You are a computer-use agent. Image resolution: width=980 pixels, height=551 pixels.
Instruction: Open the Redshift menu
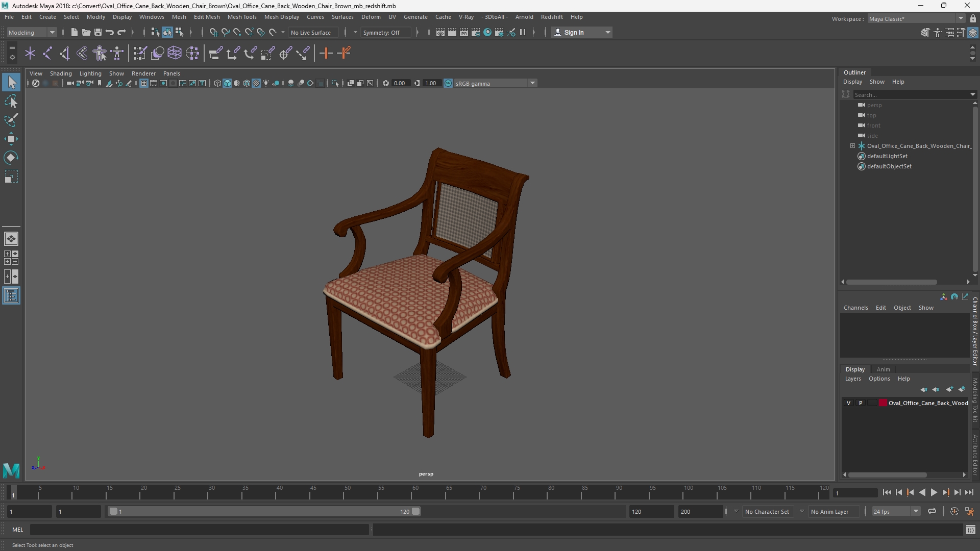coord(552,17)
